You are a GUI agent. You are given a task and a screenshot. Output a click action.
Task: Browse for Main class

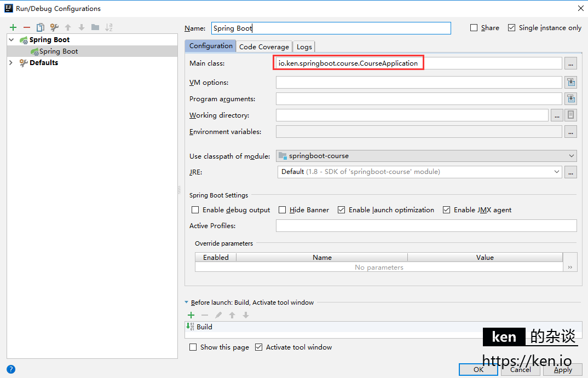point(570,63)
